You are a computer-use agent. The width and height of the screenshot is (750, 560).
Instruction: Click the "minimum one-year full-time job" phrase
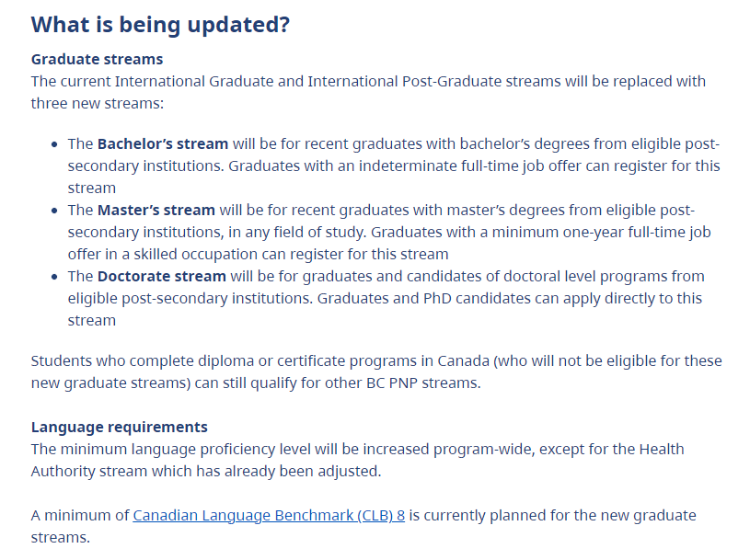click(601, 233)
